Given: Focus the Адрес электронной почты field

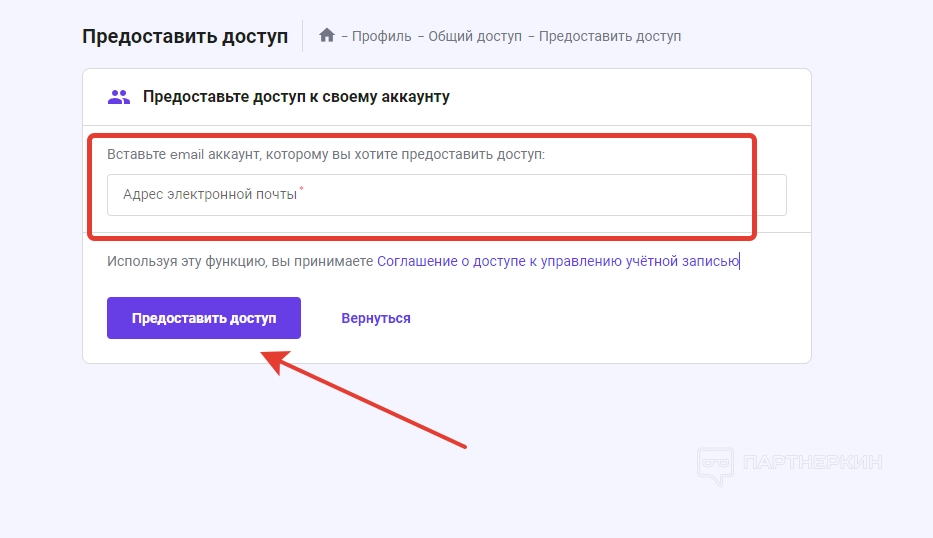Looking at the screenshot, I should pos(446,195).
